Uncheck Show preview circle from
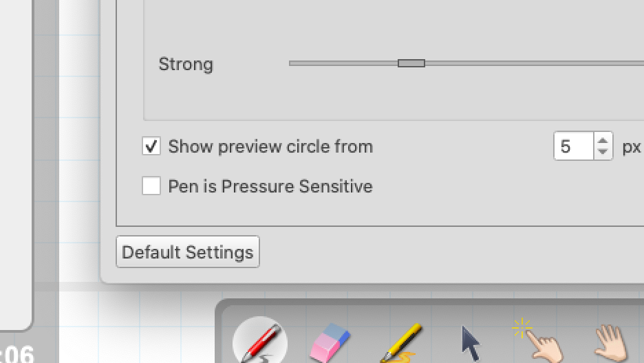The width and height of the screenshot is (644, 363). pyautogui.click(x=151, y=146)
